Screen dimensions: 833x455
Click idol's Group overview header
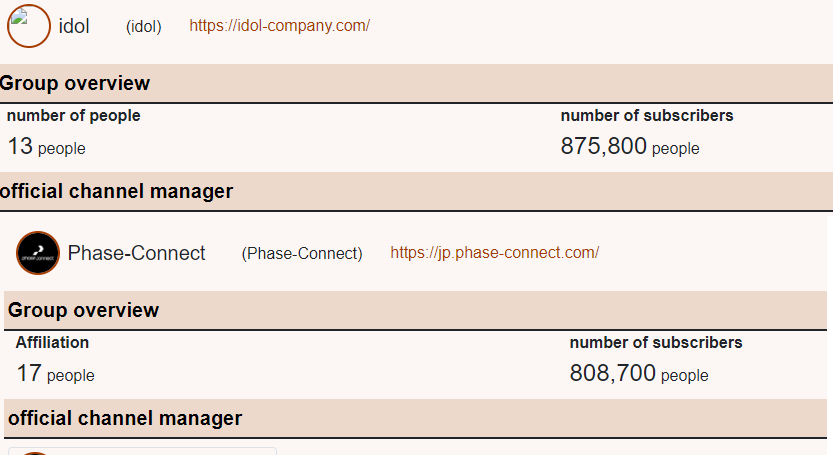[75, 83]
